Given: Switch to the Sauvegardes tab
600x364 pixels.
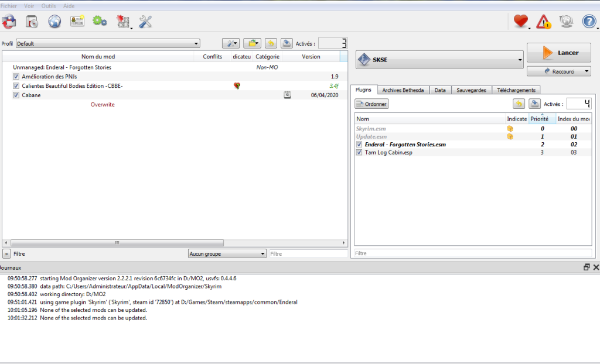Looking at the screenshot, I should [x=472, y=90].
